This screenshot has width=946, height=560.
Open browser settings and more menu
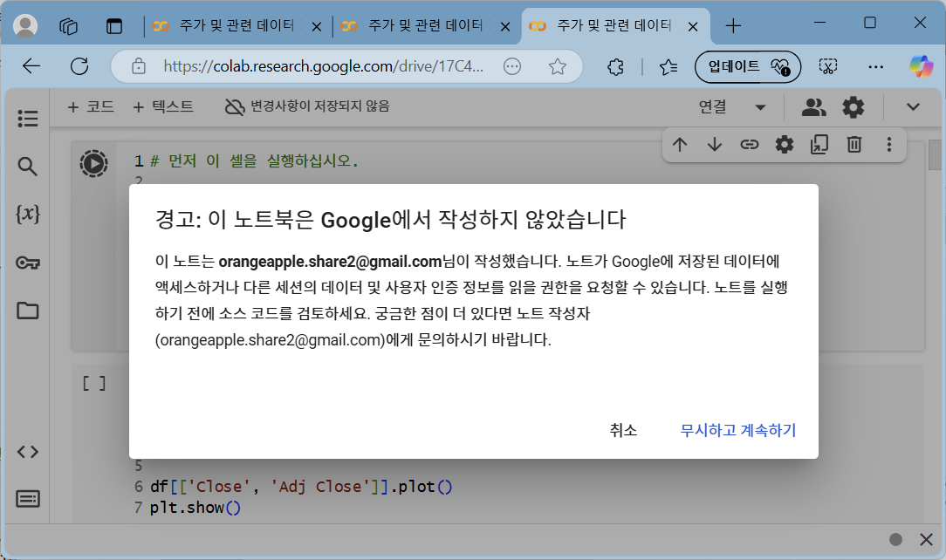875,66
